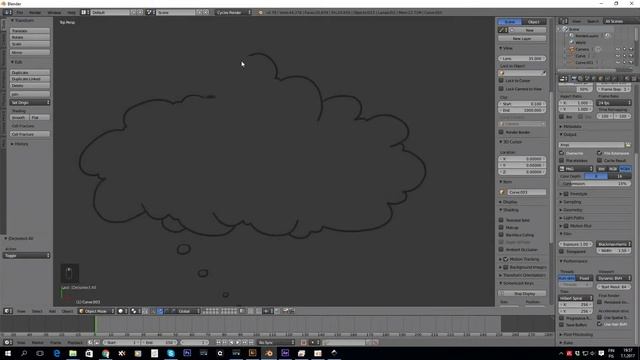The height and width of the screenshot is (360, 640).
Task: Open the No Sync playback dropdown
Action: 276,342
